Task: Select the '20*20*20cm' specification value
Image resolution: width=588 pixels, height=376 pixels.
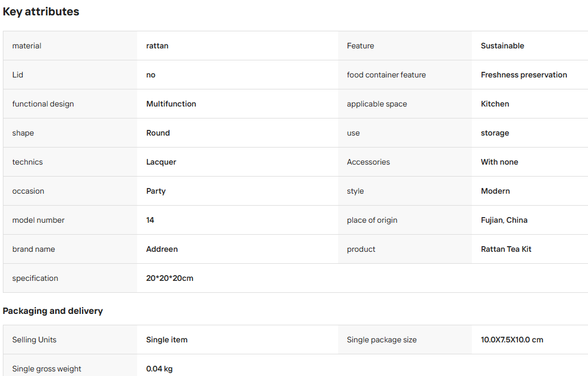Action: (x=170, y=278)
